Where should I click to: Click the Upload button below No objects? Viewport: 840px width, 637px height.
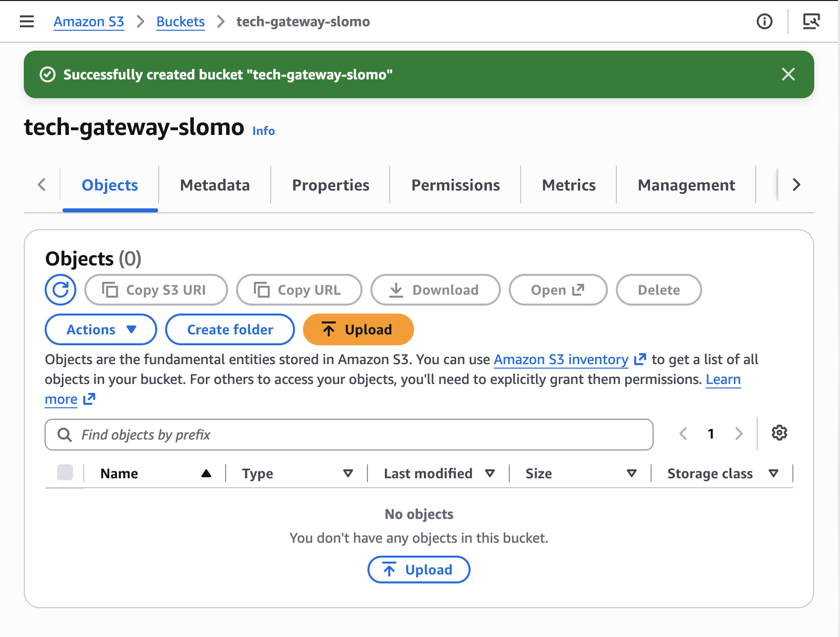coord(419,570)
